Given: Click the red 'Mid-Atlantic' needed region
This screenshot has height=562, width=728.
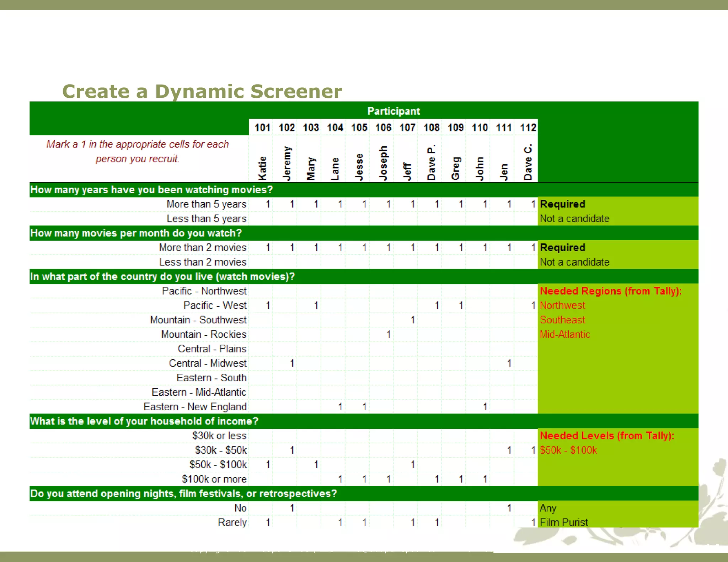Looking at the screenshot, I should pos(565,335).
